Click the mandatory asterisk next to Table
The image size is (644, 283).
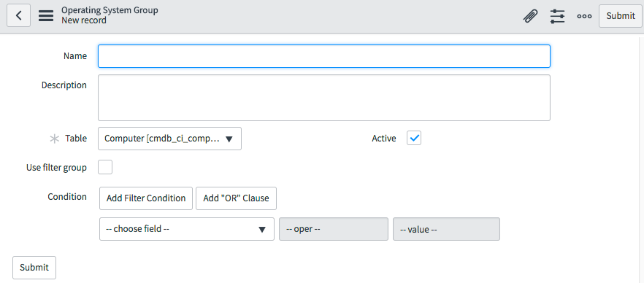[x=54, y=139]
